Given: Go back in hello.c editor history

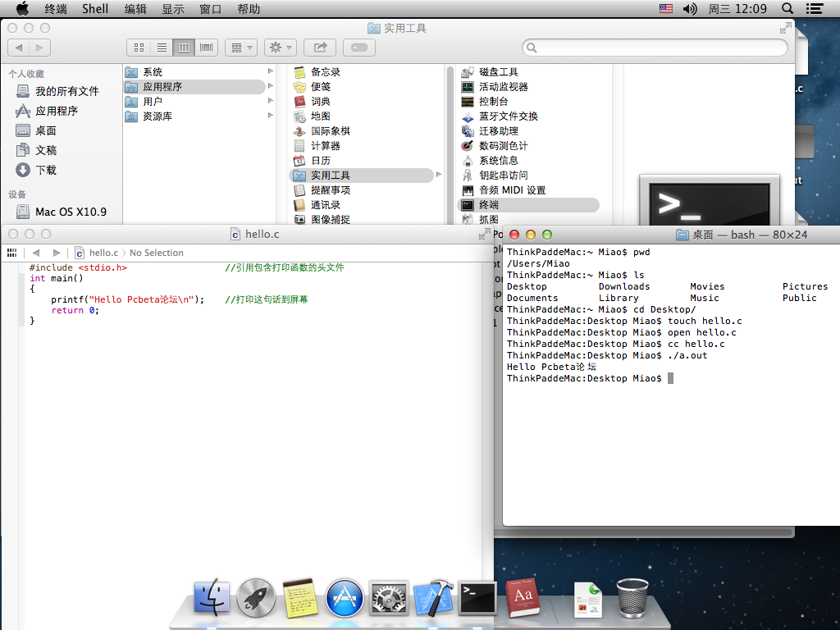Looking at the screenshot, I should (36, 253).
